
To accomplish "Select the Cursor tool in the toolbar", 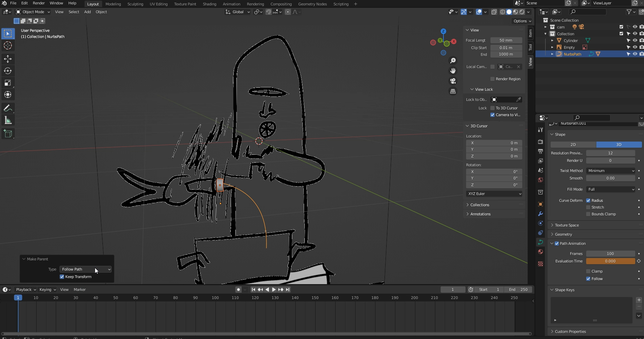I will [x=8, y=45].
